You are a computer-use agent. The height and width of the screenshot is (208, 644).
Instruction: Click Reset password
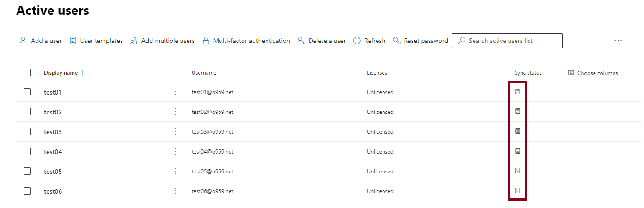pos(420,41)
